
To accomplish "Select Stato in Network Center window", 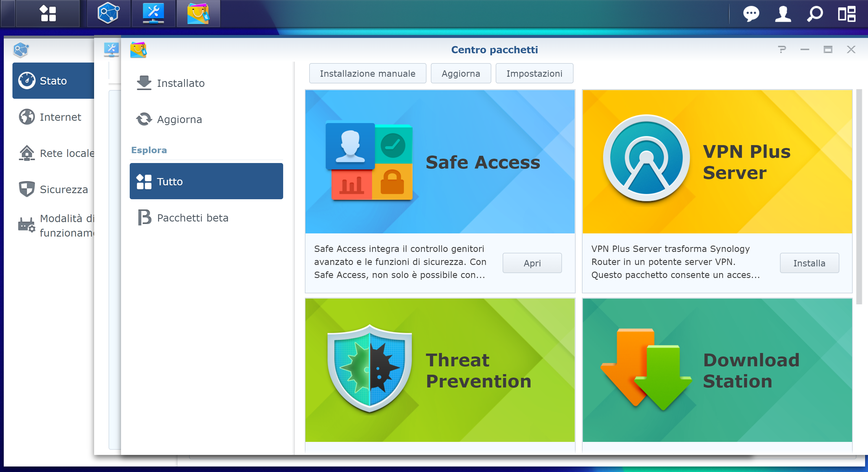I will pyautogui.click(x=53, y=81).
